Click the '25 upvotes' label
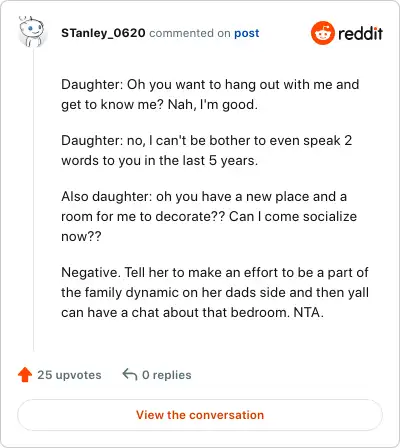The image size is (400, 448). pyautogui.click(x=69, y=375)
